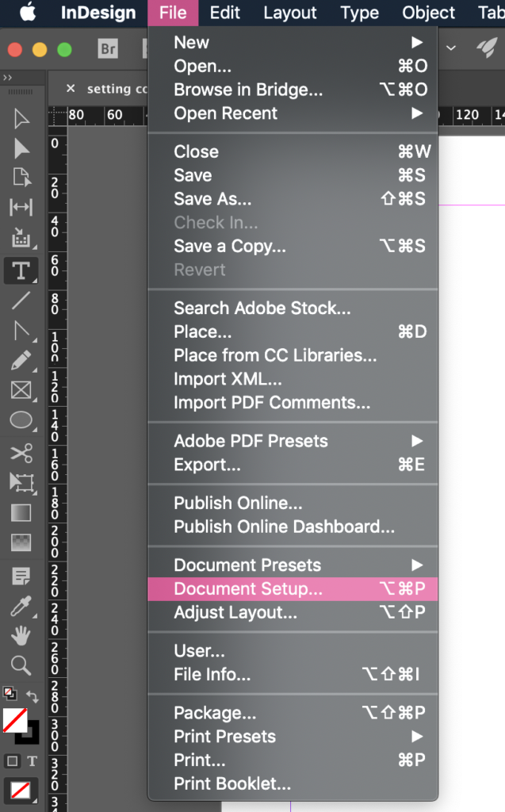Swap the fill and stroke colors
This screenshot has width=505, height=812.
coord(33,695)
